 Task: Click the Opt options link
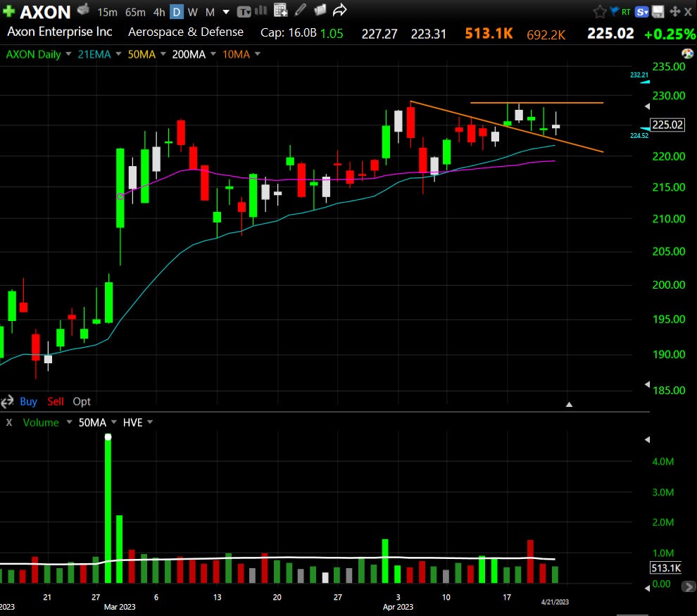point(82,402)
